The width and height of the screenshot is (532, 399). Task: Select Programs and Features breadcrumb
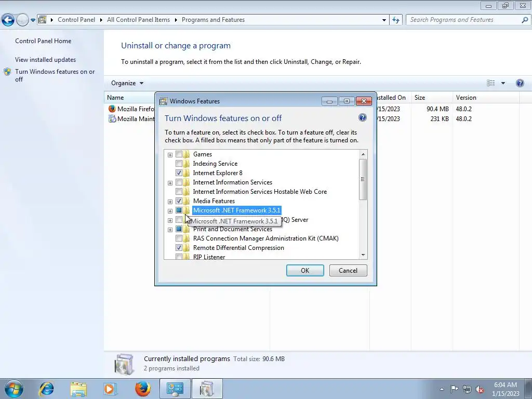pos(213,20)
